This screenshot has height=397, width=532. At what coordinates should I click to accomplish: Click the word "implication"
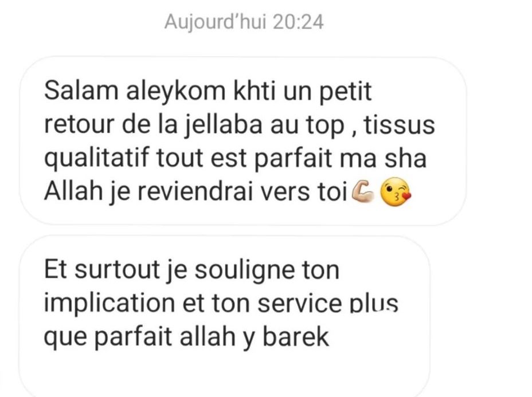[109, 304]
